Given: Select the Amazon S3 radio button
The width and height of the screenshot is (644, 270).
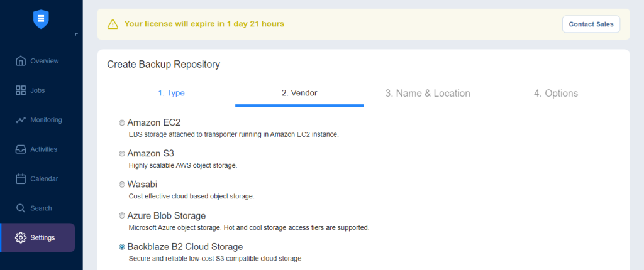Looking at the screenshot, I should pos(122,154).
